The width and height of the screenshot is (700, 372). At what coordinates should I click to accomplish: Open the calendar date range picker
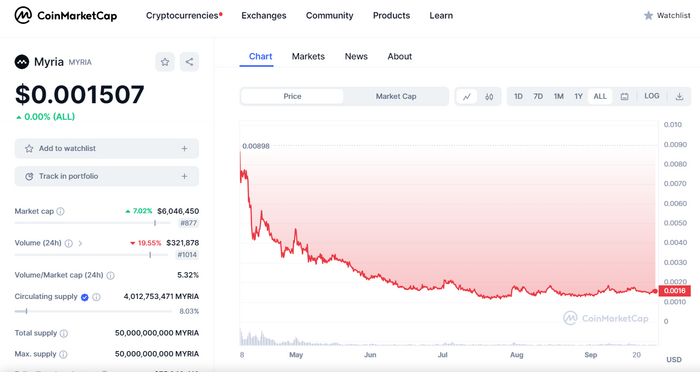click(x=625, y=96)
